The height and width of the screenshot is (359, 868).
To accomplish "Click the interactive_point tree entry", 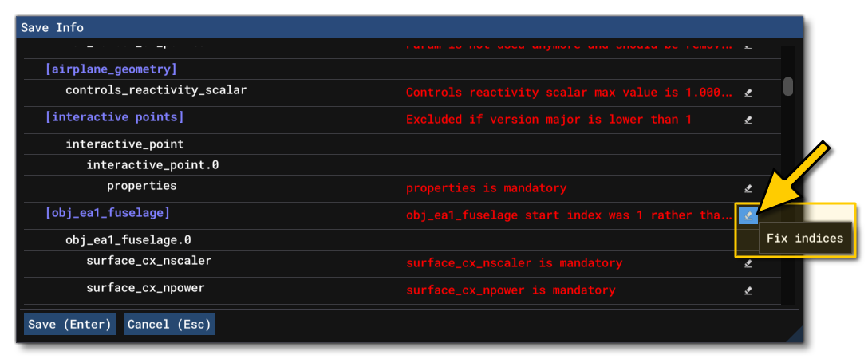I will click(x=124, y=144).
